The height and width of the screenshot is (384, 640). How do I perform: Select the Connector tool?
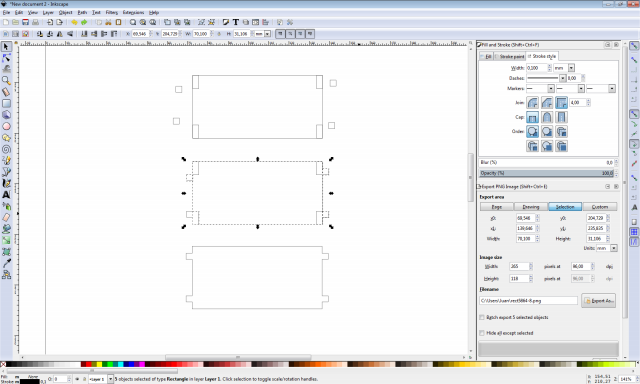6,275
